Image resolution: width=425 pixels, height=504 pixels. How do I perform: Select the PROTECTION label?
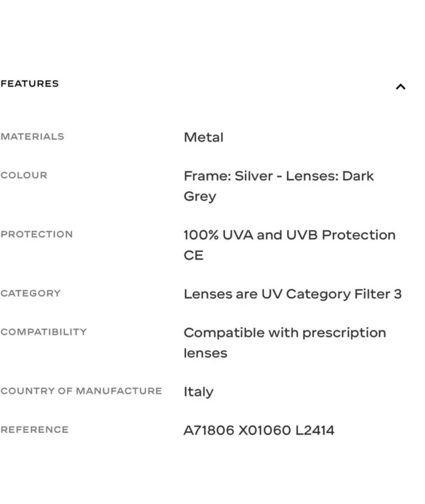point(37,234)
